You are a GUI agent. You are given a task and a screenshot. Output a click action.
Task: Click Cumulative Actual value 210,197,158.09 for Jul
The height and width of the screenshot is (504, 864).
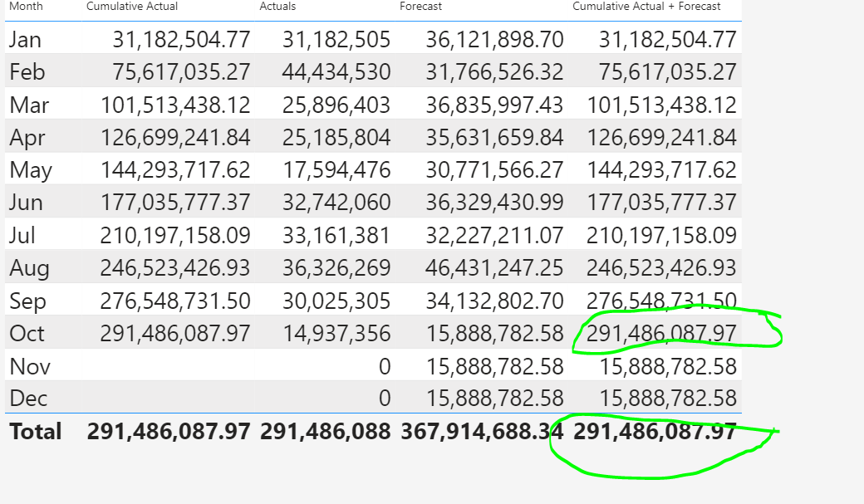[175, 236]
